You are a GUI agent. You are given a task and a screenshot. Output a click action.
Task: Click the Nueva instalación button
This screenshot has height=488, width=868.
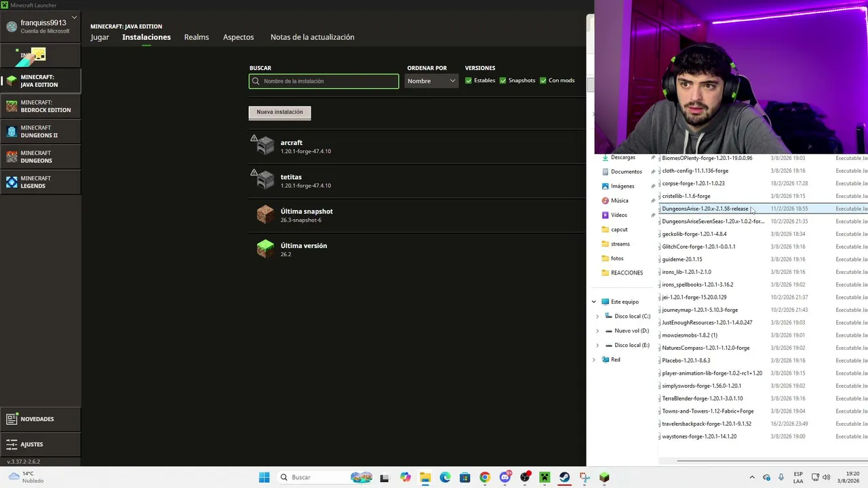click(280, 113)
